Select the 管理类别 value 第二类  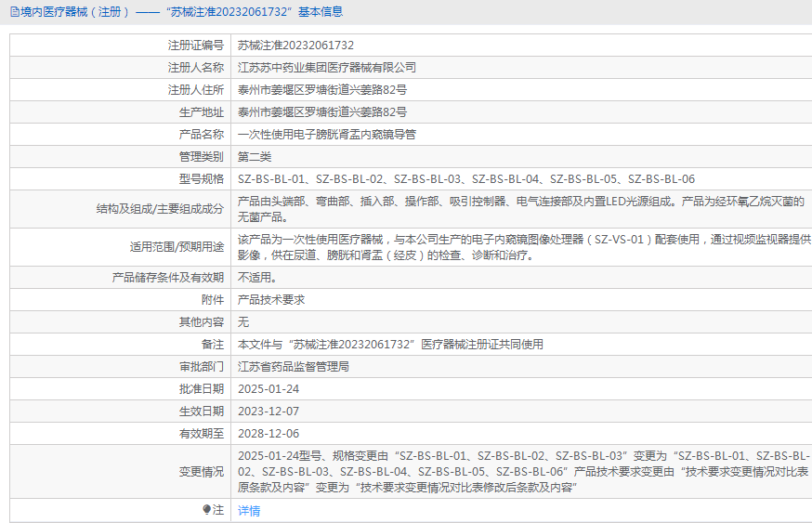255,157
